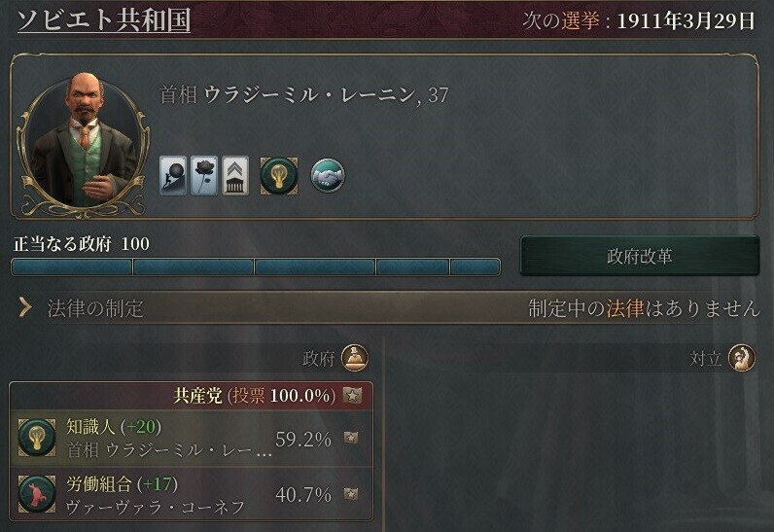Image resolution: width=774 pixels, height=532 pixels.
Task: Click Lenin's leader portrait
Action: [x=83, y=142]
